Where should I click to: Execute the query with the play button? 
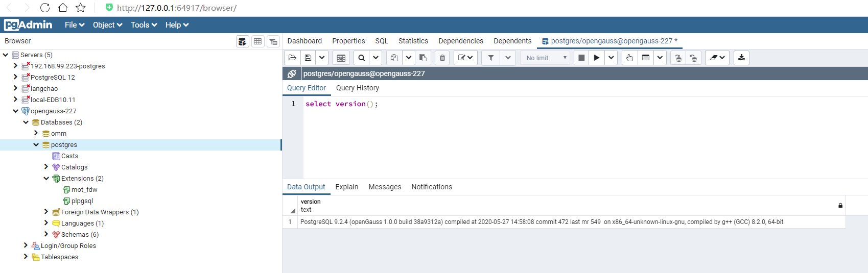(x=596, y=58)
